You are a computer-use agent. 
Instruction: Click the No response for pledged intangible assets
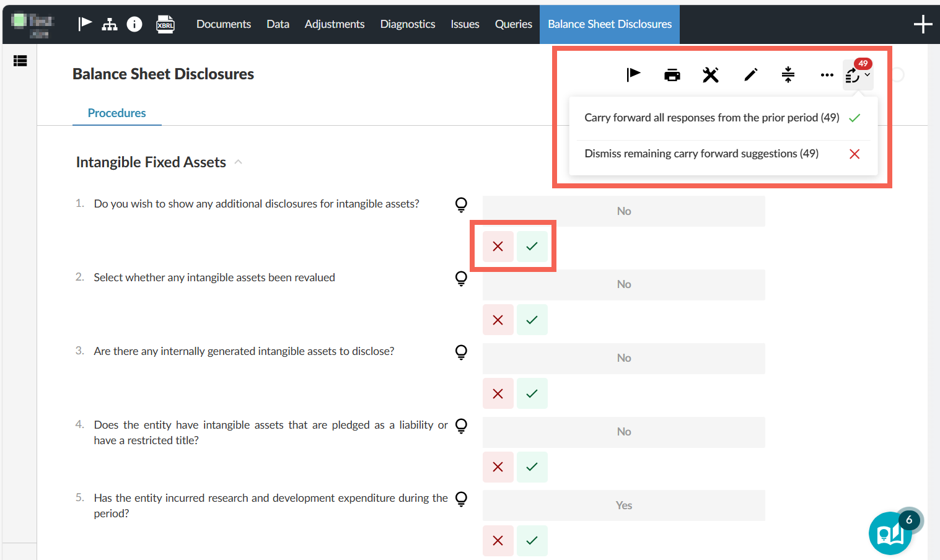(x=624, y=432)
